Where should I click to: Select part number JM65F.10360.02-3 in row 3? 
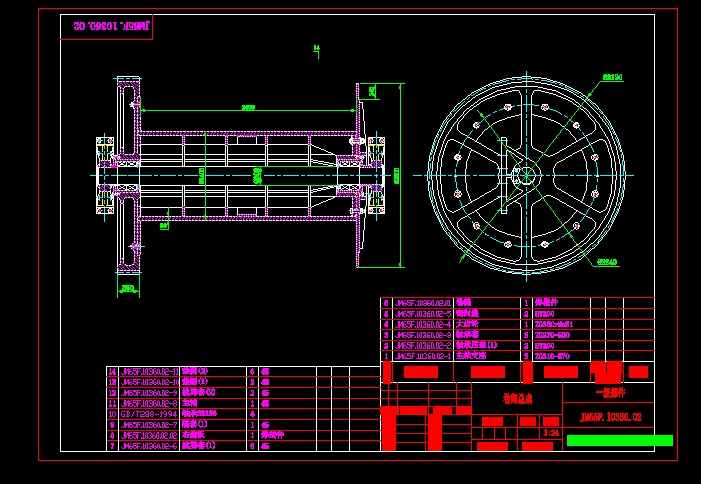coord(423,335)
